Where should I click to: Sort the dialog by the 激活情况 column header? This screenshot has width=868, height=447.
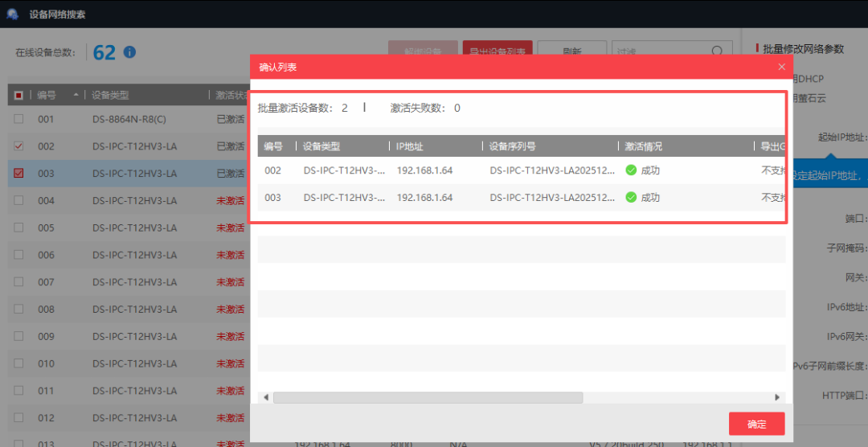click(644, 146)
